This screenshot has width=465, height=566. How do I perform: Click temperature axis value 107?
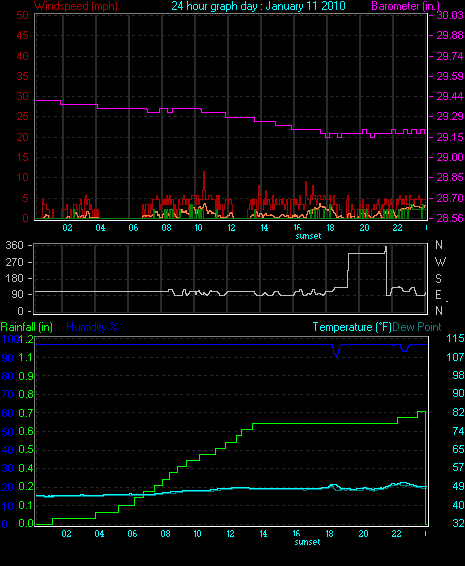click(x=455, y=357)
